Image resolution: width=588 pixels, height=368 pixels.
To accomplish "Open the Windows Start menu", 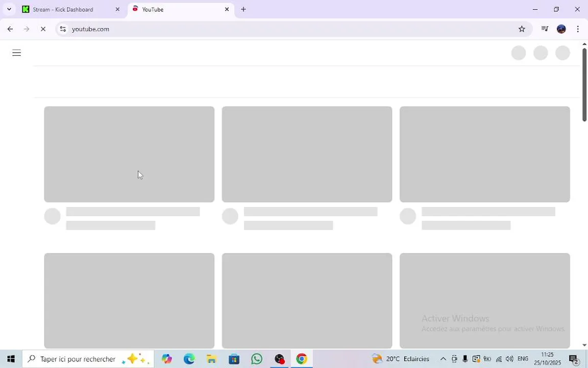I will point(11,359).
